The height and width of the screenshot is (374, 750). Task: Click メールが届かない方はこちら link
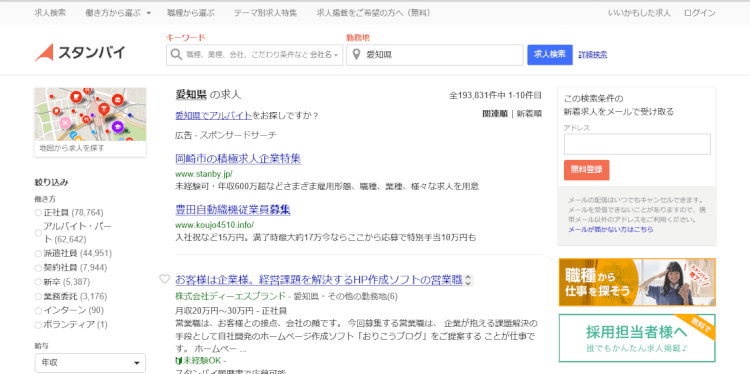tap(611, 230)
